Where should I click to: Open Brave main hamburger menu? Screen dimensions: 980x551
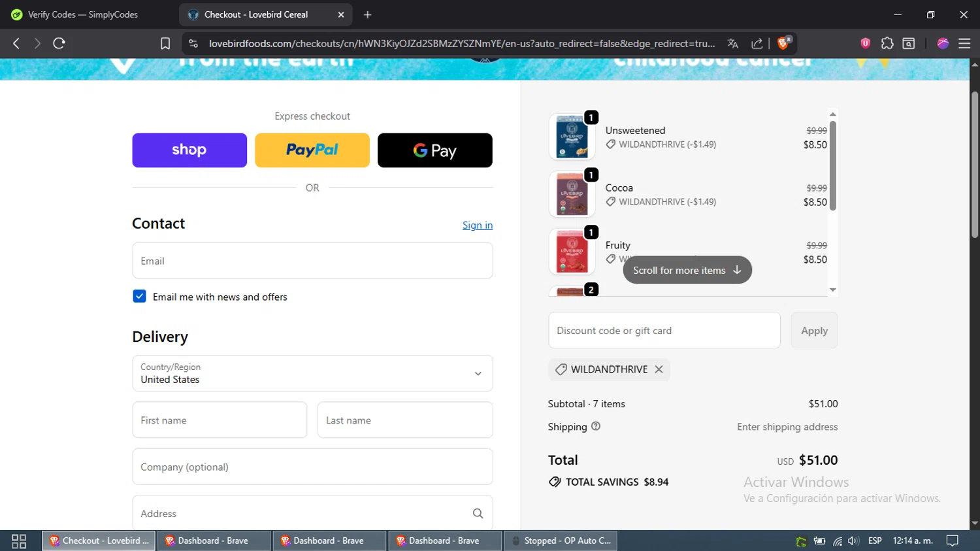point(964,43)
